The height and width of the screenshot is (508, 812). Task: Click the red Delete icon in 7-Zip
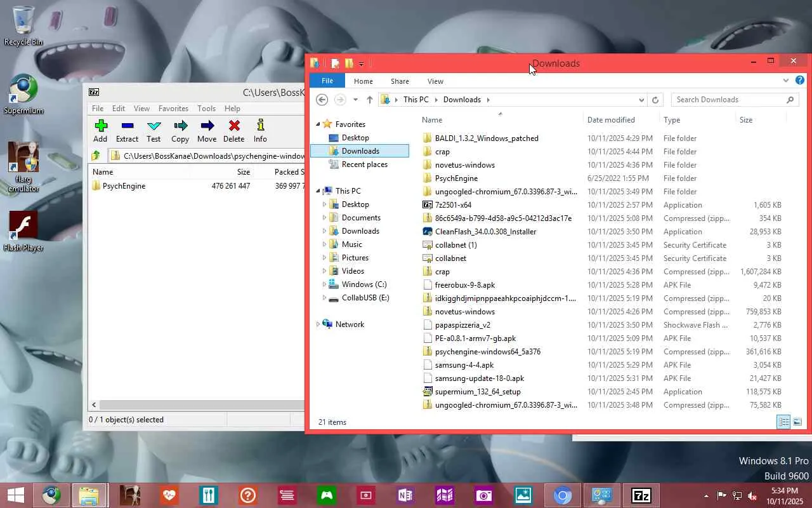point(233,131)
